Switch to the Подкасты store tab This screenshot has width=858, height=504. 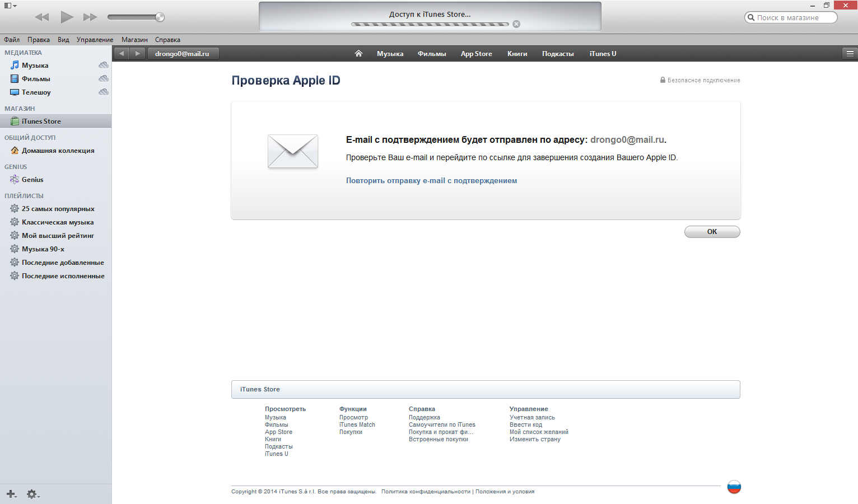558,54
